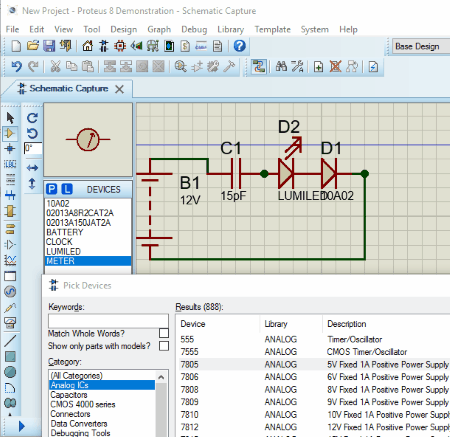The height and width of the screenshot is (437, 450).
Task: Toggle the Wire Autorouter icon
Action: click(259, 66)
